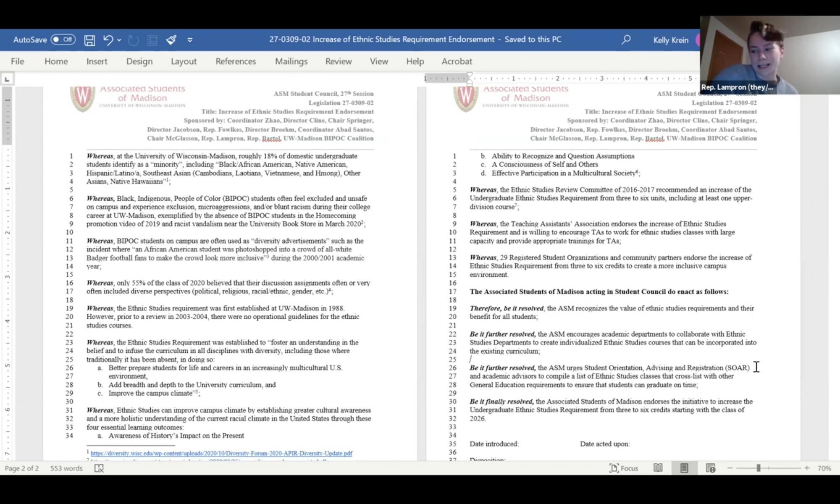Open the Customize Quick Access Toolbar dropdown
Screen dimensions: 840x504
pos(190,40)
